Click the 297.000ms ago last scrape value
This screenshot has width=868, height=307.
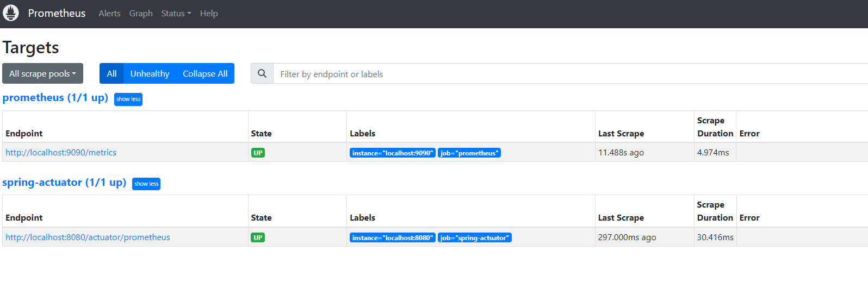[x=627, y=237]
